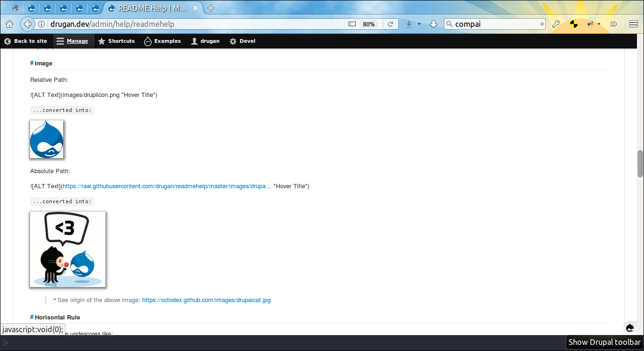Image resolution: width=644 pixels, height=351 pixels.
Task: Click the Image section heading
Action: (43, 63)
